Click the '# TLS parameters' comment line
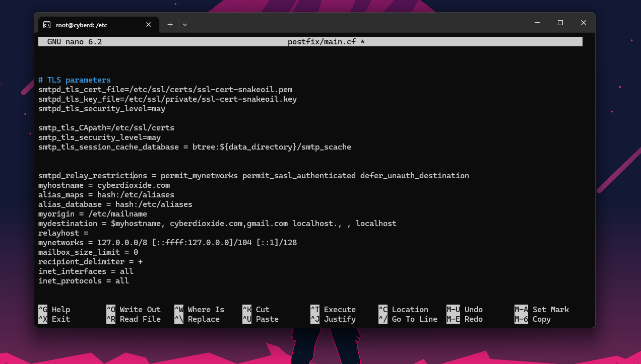Viewport: 641px width, 364px height. pyautogui.click(x=75, y=80)
